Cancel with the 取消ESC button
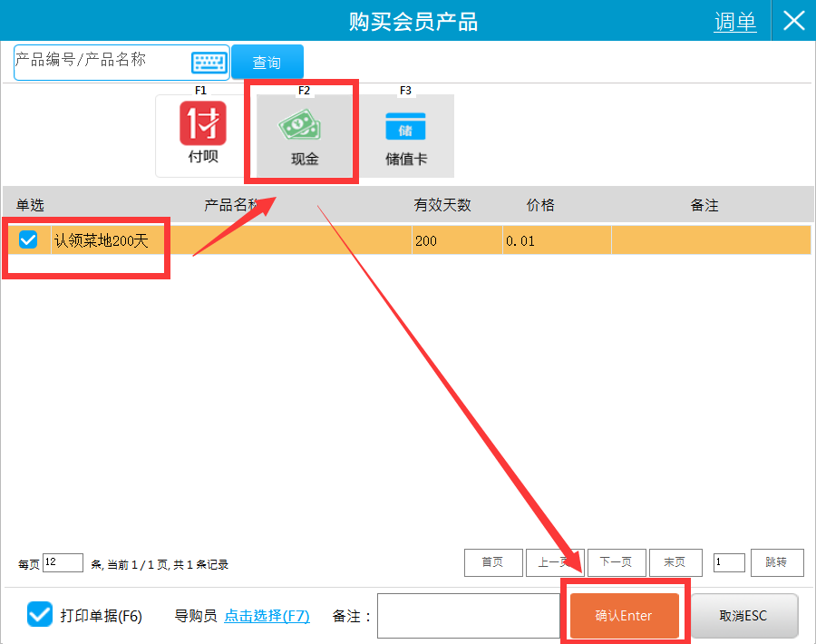Viewport: 816px width, 644px height. [743, 616]
